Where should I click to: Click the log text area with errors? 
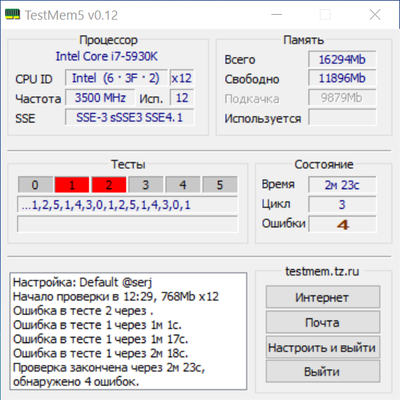(129, 331)
